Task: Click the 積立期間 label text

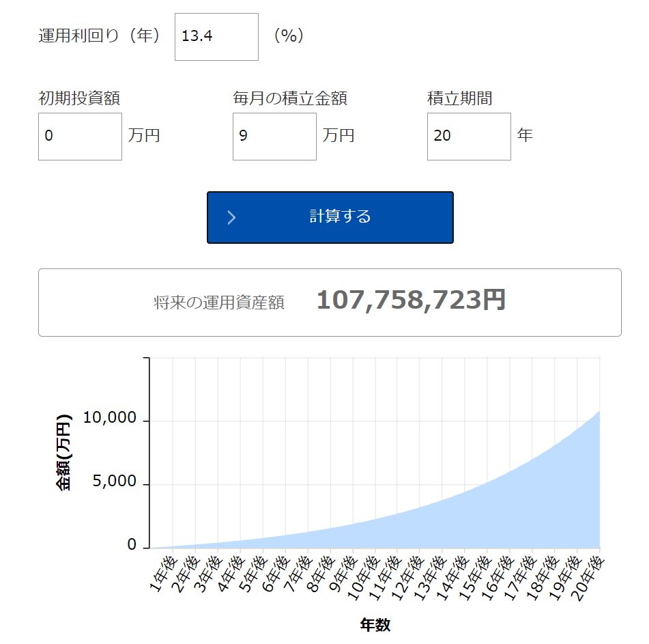Action: point(459,98)
